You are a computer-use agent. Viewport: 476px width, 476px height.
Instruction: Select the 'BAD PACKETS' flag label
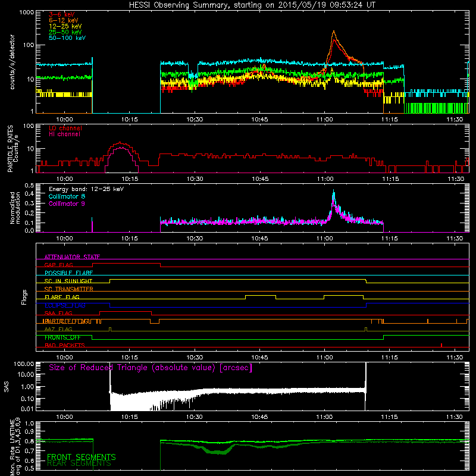(x=65, y=345)
